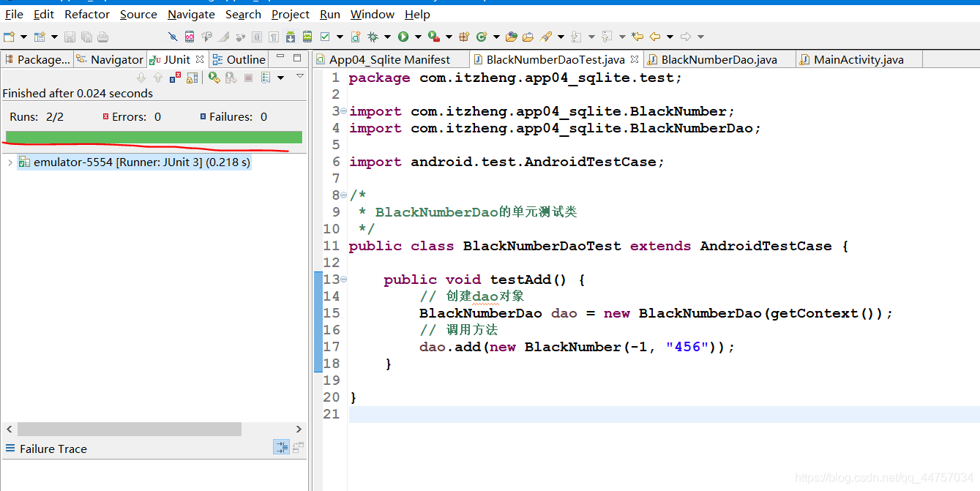Toggle Filter Stack Trace in Failure Trace
The height and width of the screenshot is (491, 980).
coord(281,447)
